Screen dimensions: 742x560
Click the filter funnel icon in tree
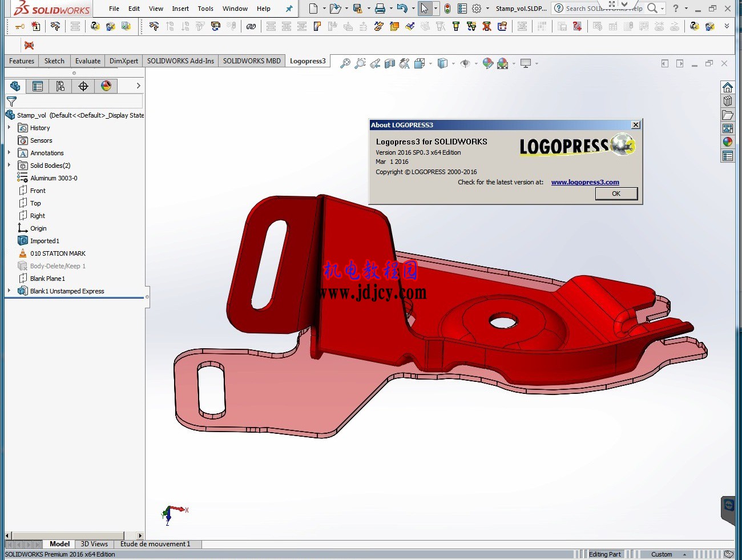tap(11, 102)
